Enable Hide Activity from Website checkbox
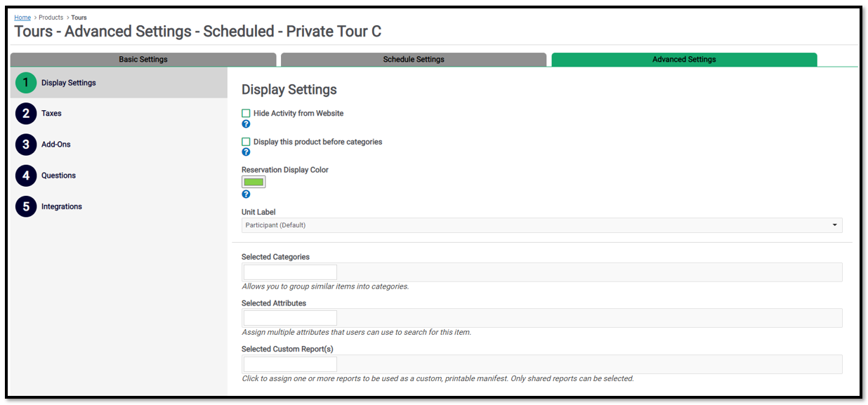Viewport: 868px width, 405px height. [x=246, y=113]
